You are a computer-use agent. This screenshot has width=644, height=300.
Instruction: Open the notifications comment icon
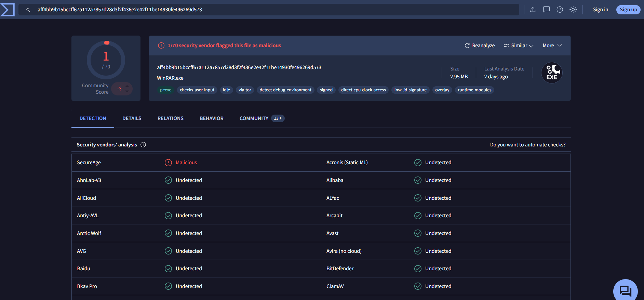click(x=546, y=10)
